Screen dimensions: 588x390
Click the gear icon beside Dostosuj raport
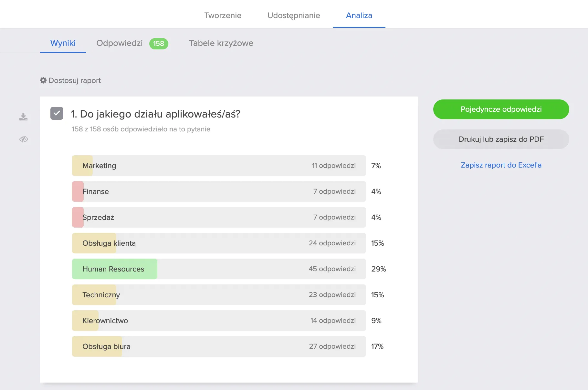point(43,80)
